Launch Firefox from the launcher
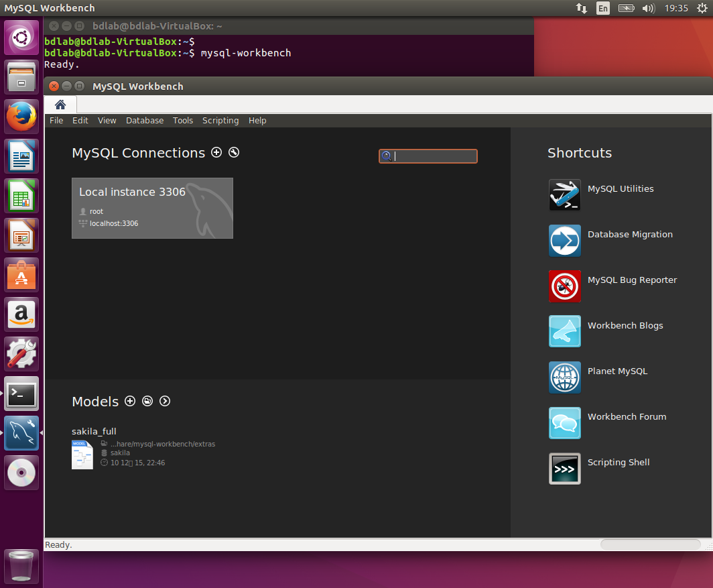The width and height of the screenshot is (713, 588). pyautogui.click(x=21, y=117)
